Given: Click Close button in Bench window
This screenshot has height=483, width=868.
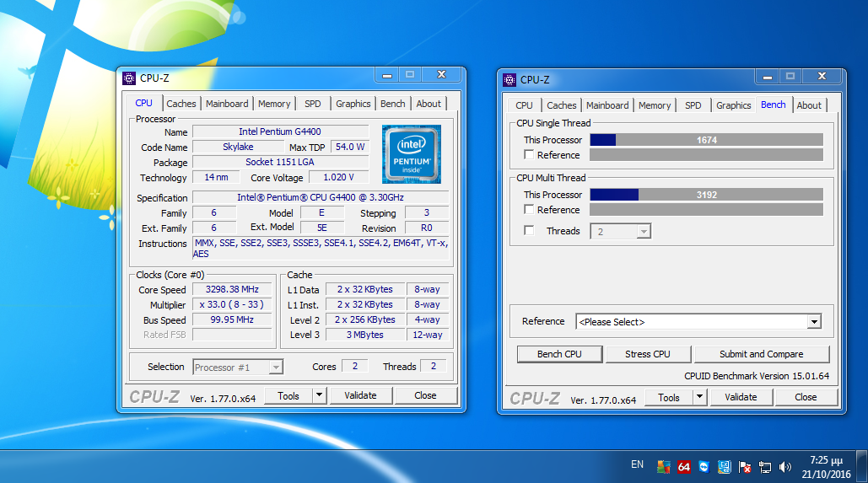Looking at the screenshot, I should [806, 397].
